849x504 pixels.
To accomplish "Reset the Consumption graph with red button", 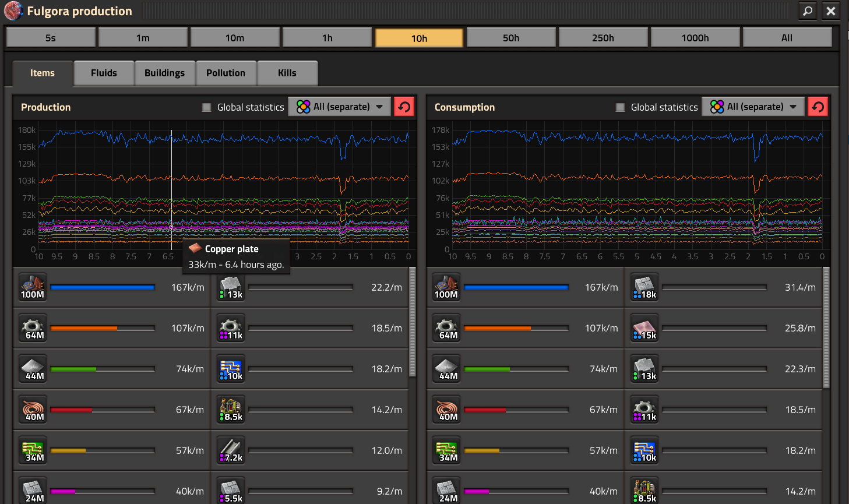I will 818,107.
